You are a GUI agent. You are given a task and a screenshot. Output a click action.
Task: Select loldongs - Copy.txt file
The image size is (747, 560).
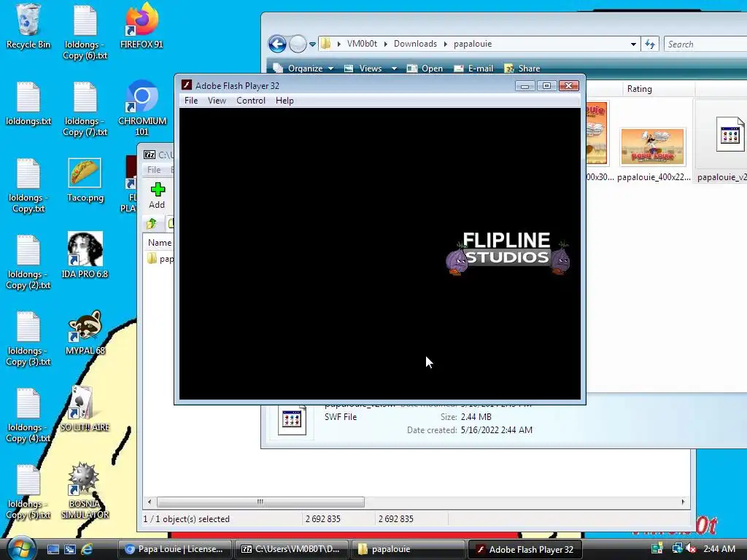[x=28, y=186]
